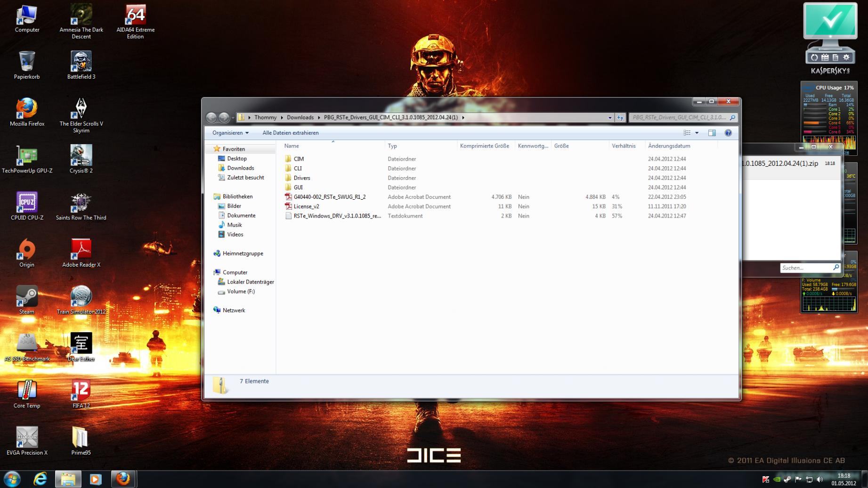Open Internet Explorer from taskbar
Image resolution: width=868 pixels, height=488 pixels.
pos(40,480)
